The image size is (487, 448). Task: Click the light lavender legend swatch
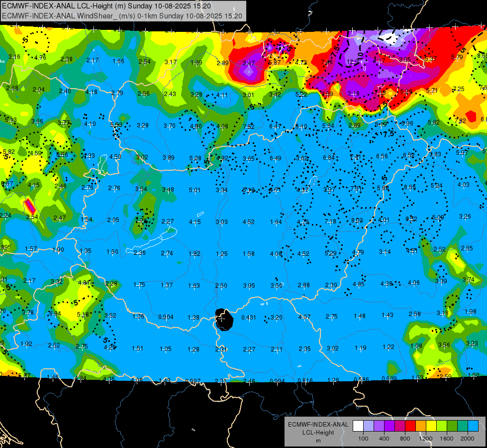[x=369, y=426]
